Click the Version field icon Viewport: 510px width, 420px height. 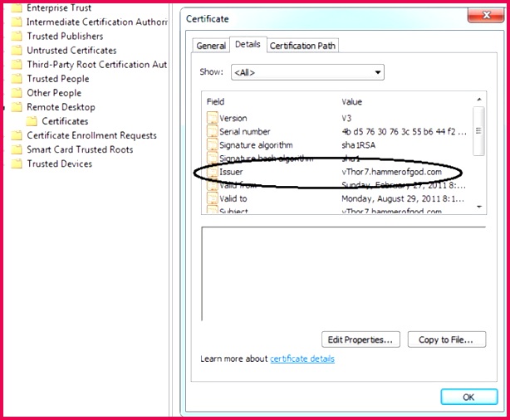[213, 118]
